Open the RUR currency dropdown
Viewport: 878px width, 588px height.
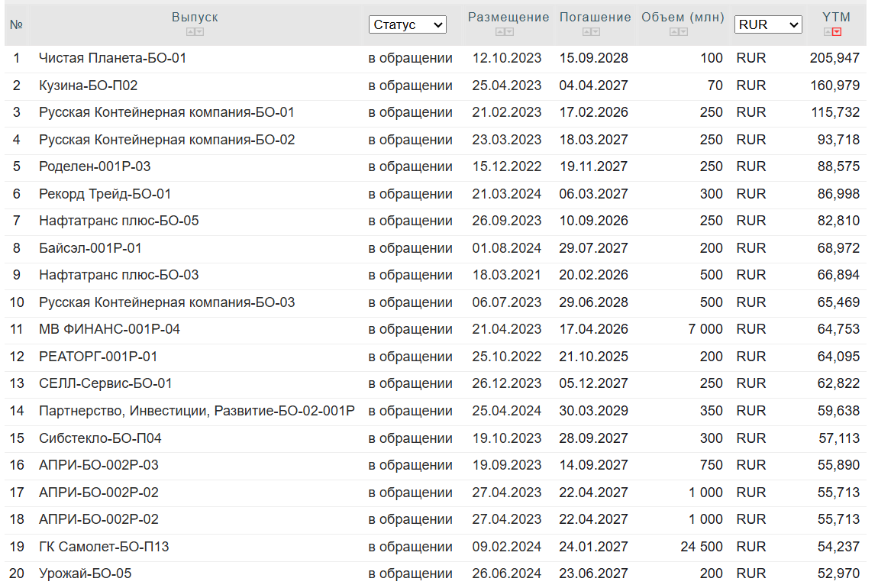(x=768, y=24)
